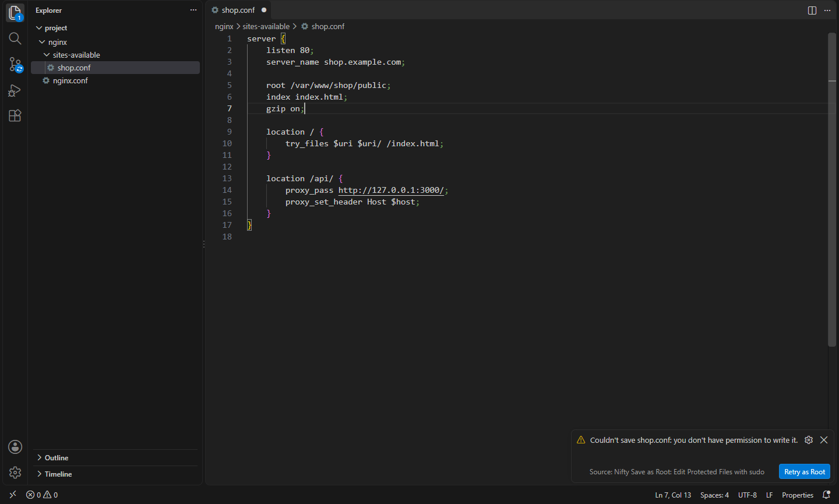Click Ln 7, Col 13 in status bar

[673, 495]
